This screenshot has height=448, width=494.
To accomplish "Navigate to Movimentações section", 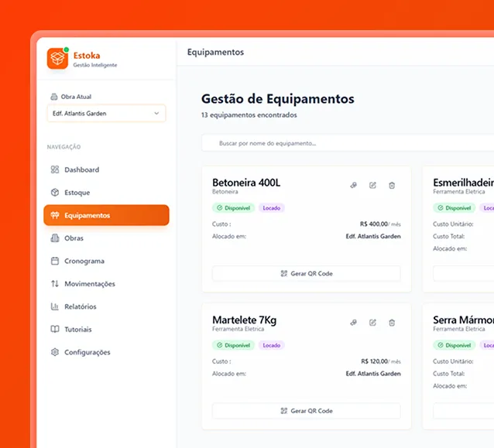I will click(x=89, y=284).
